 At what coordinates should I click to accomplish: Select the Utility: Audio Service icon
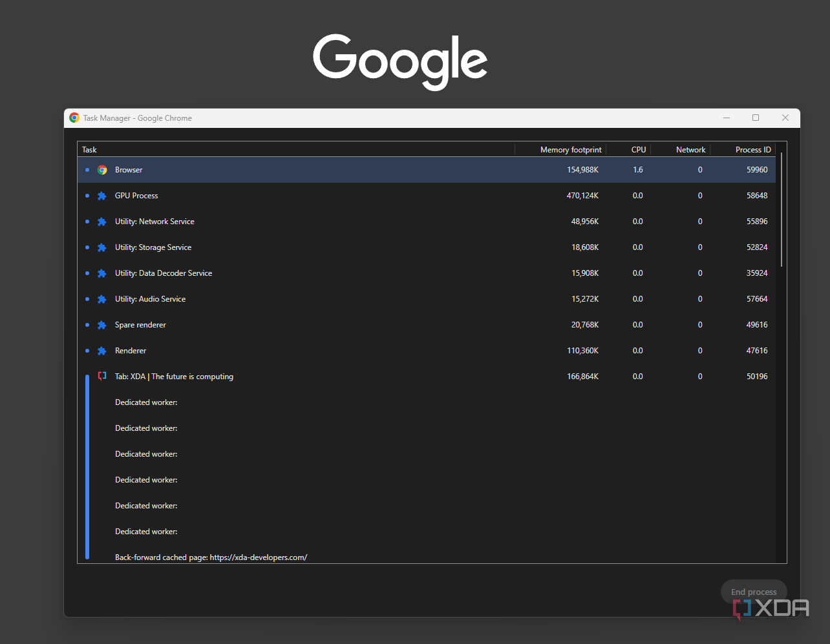coord(102,298)
